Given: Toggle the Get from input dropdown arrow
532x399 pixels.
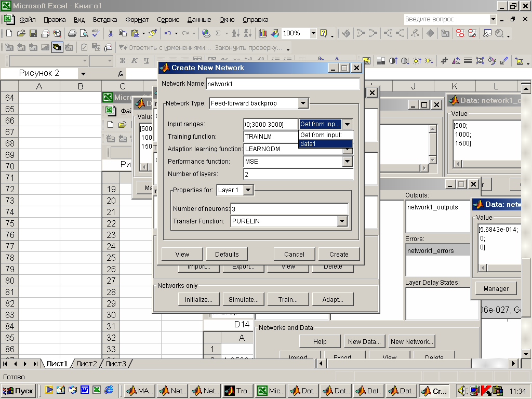Looking at the screenshot, I should pyautogui.click(x=347, y=124).
